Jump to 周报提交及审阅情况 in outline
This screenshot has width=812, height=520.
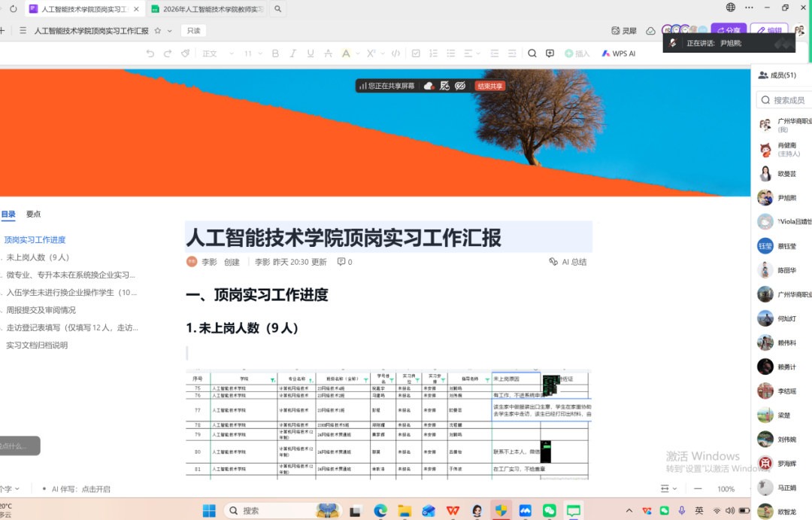(x=41, y=310)
